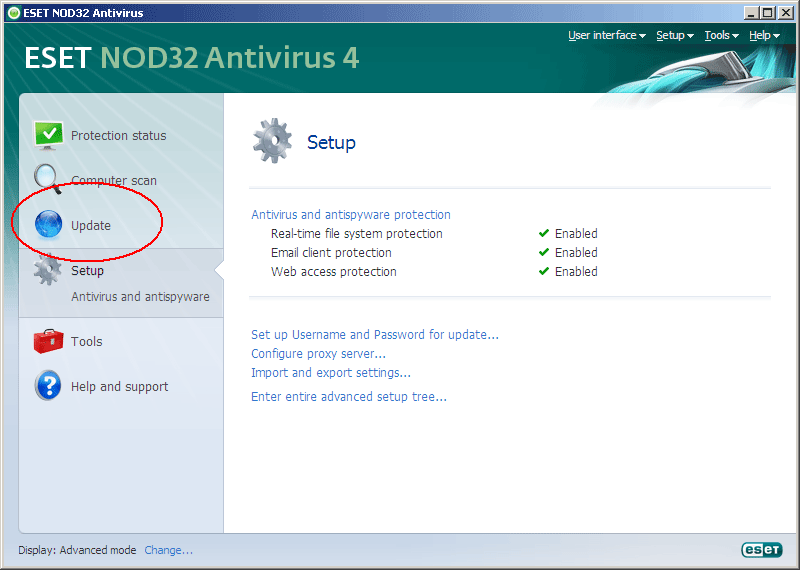Close the ESET NOD32 window
The height and width of the screenshot is (570, 800).
pyautogui.click(x=785, y=13)
